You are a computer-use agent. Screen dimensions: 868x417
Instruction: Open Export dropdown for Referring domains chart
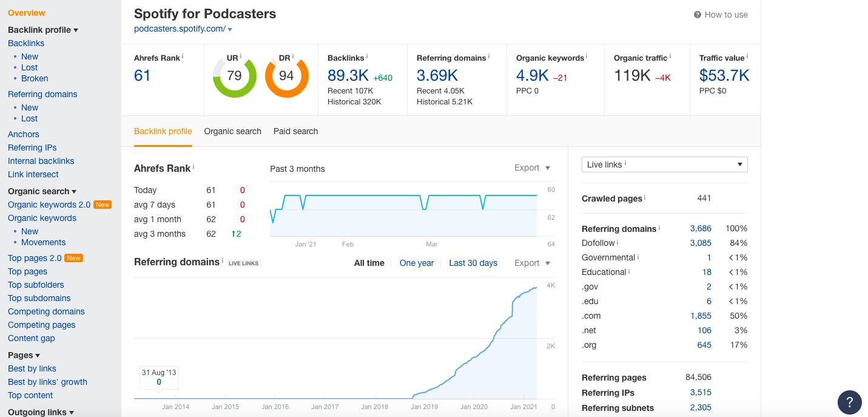(532, 263)
